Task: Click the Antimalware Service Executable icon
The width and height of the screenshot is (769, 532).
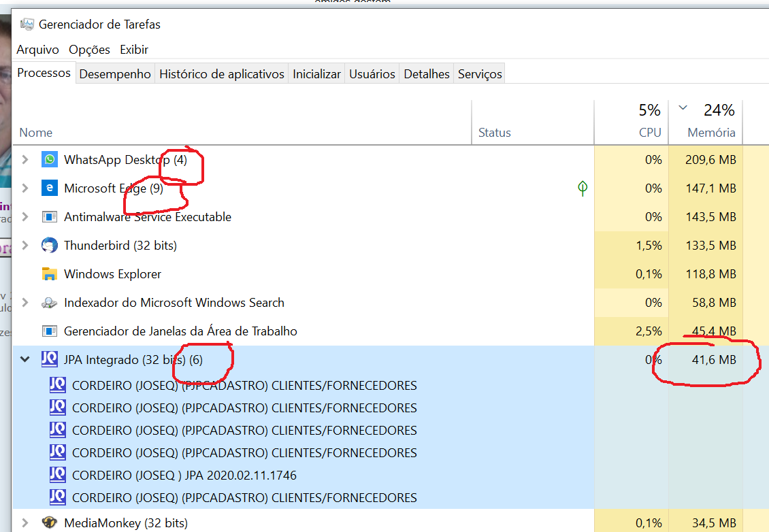Action: (x=49, y=217)
